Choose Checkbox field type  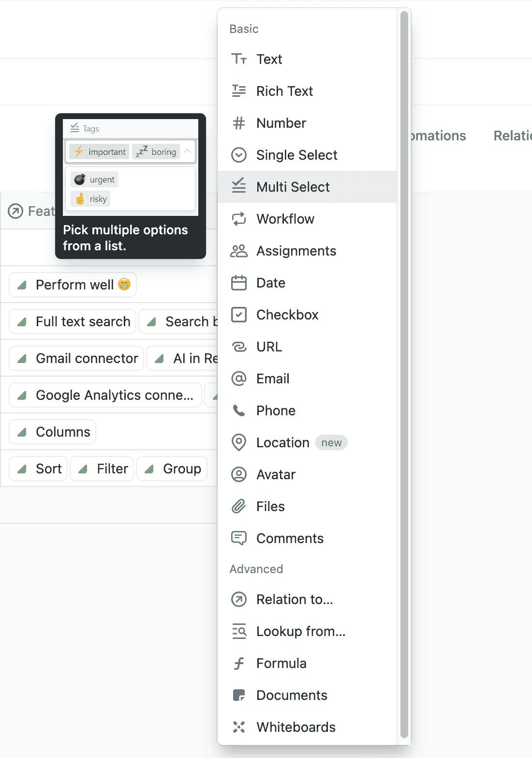[287, 315]
